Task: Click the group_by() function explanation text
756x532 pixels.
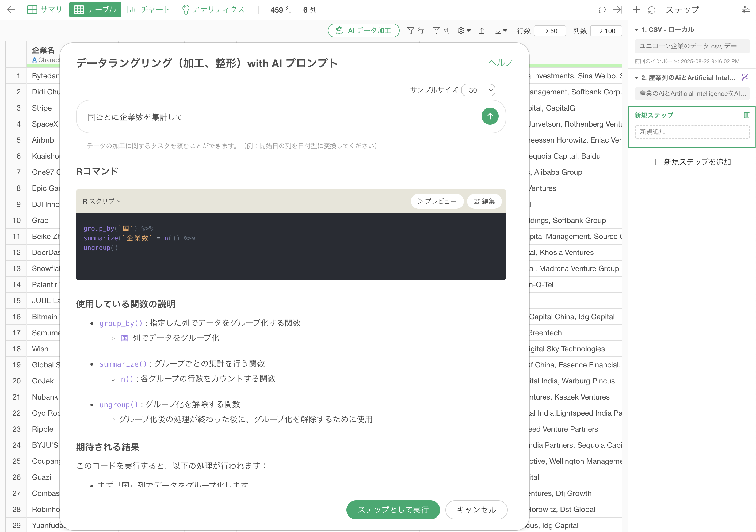Action: click(200, 323)
